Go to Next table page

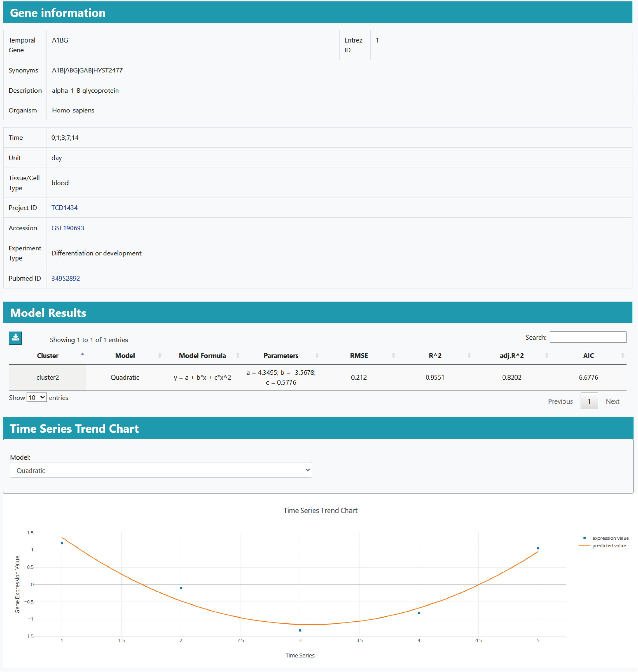(612, 401)
